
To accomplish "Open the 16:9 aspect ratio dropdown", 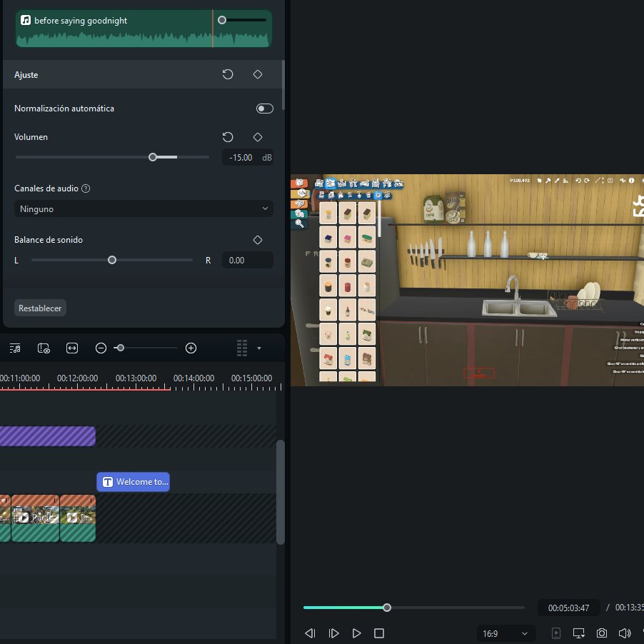I will coord(506,633).
